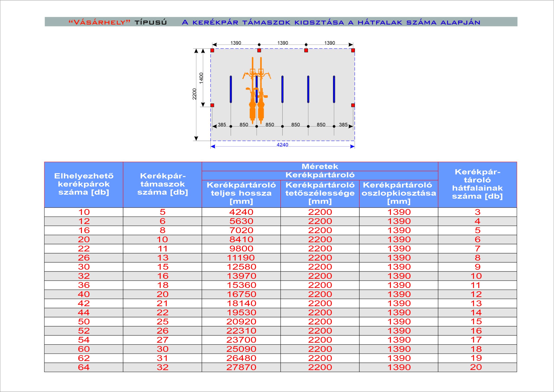Click the hátfalainak száma column header

pyautogui.click(x=477, y=184)
